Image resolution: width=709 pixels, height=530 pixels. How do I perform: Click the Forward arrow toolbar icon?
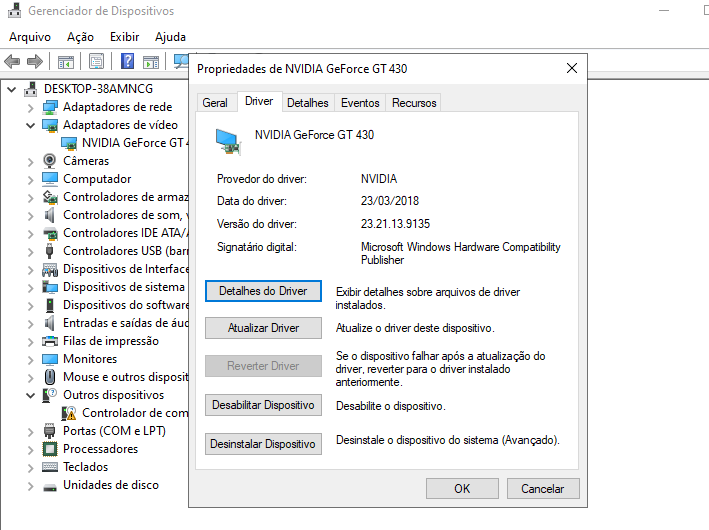click(35, 61)
